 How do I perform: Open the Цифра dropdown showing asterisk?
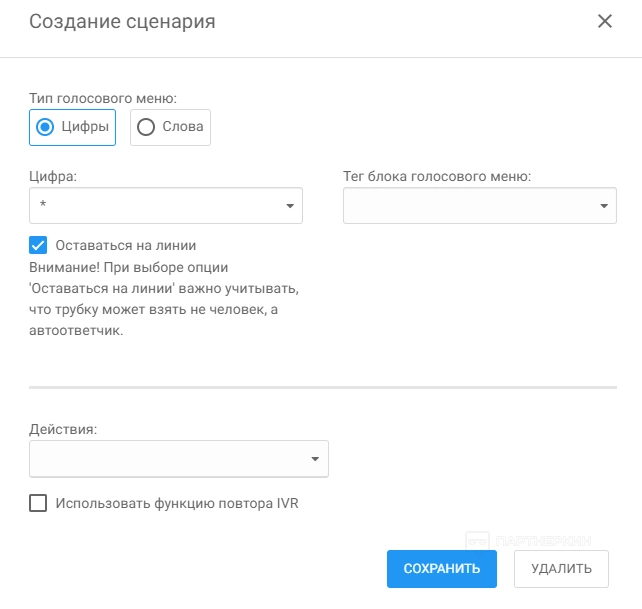coord(160,205)
